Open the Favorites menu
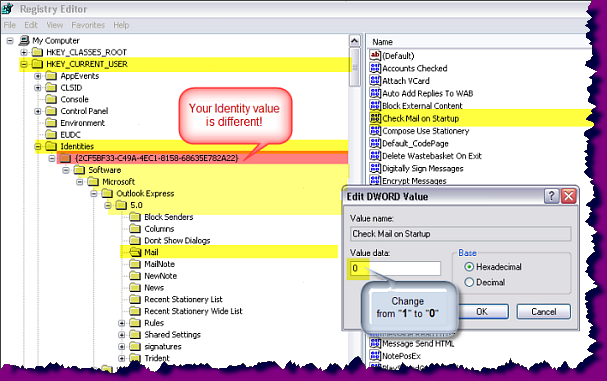 coord(88,25)
